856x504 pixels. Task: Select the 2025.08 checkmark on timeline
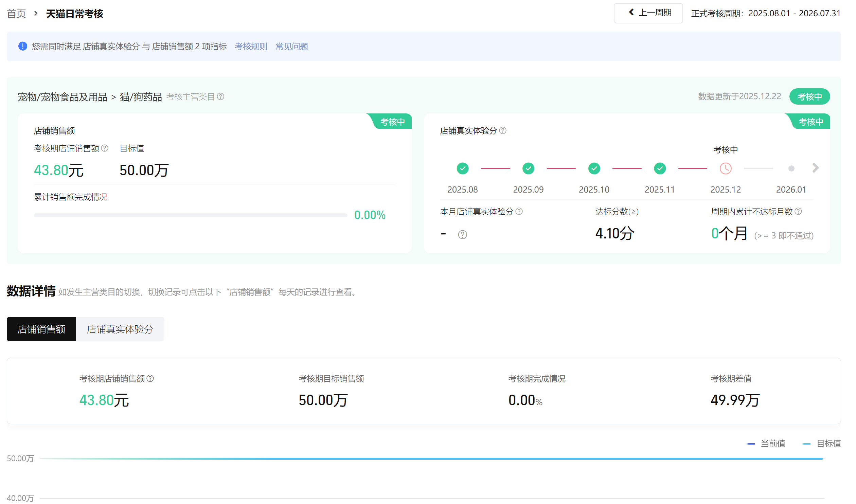pyautogui.click(x=463, y=168)
